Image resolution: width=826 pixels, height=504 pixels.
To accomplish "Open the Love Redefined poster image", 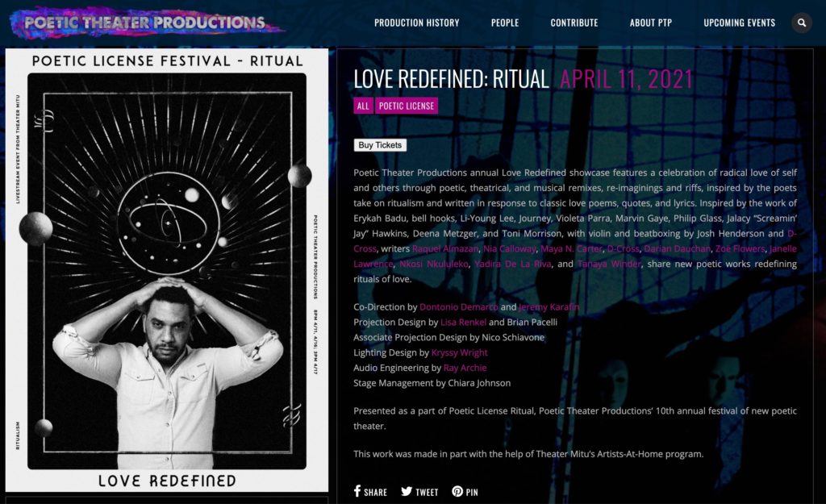I will tap(167, 270).
